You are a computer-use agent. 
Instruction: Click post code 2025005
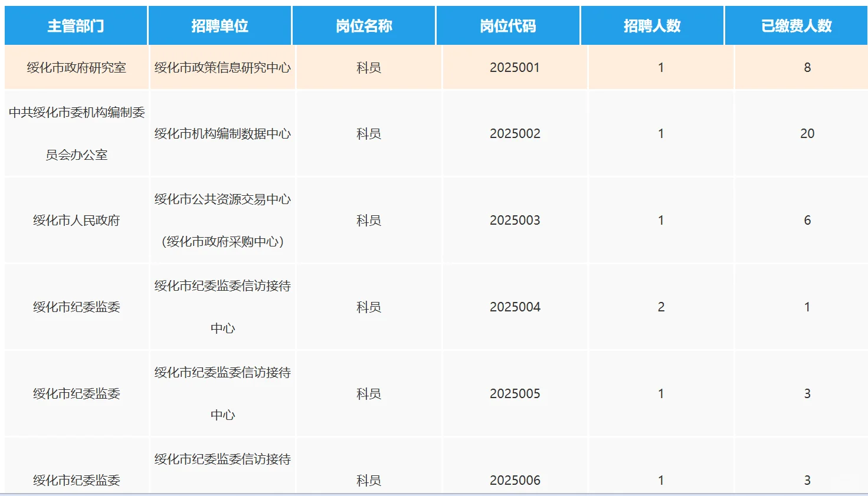coord(515,394)
